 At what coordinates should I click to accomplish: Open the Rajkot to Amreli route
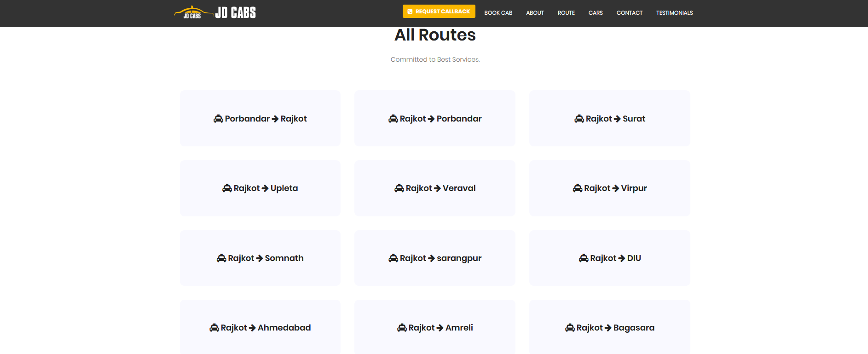pos(435,327)
